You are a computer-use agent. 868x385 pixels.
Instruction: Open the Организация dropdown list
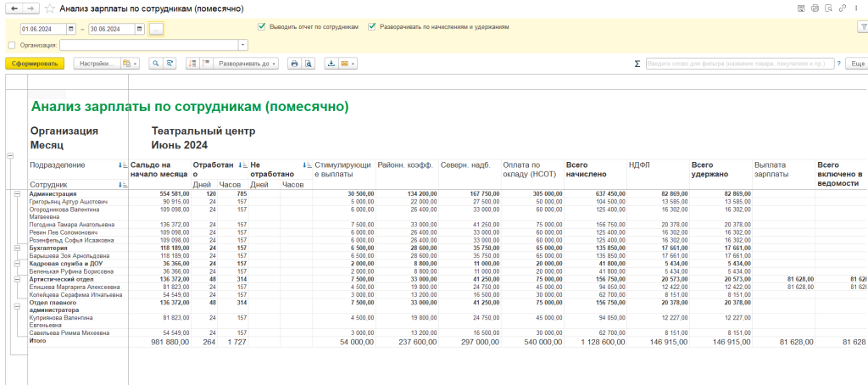(244, 46)
